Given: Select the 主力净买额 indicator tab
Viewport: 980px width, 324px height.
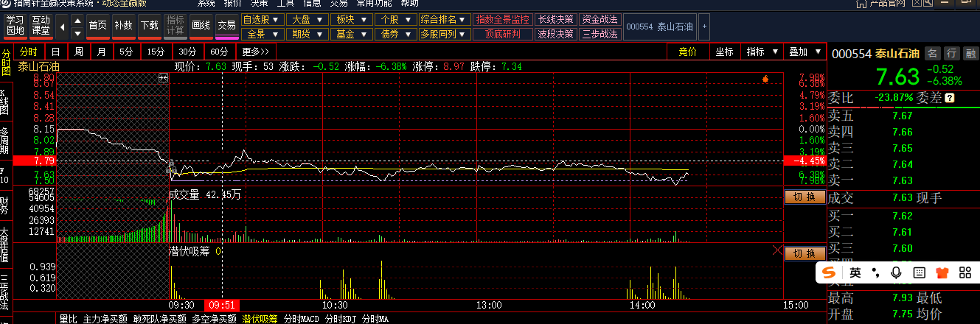Looking at the screenshot, I should (106, 319).
